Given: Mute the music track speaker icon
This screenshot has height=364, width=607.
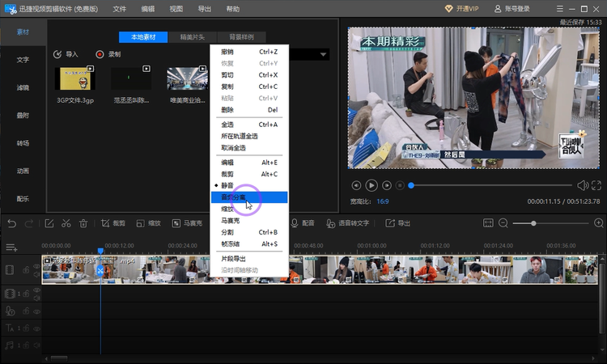Looking at the screenshot, I should coord(36,345).
